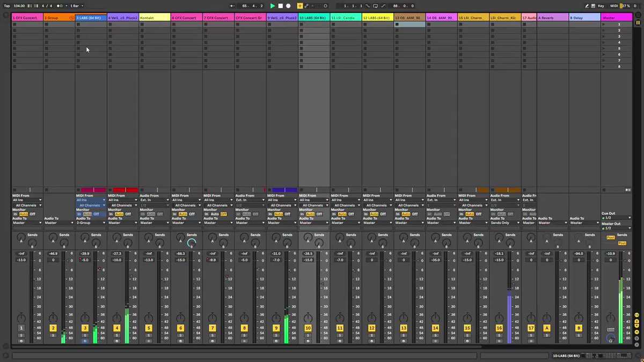Open track 3 Audio To 2-Group dropdown
The image size is (644, 362).
[x=91, y=223]
